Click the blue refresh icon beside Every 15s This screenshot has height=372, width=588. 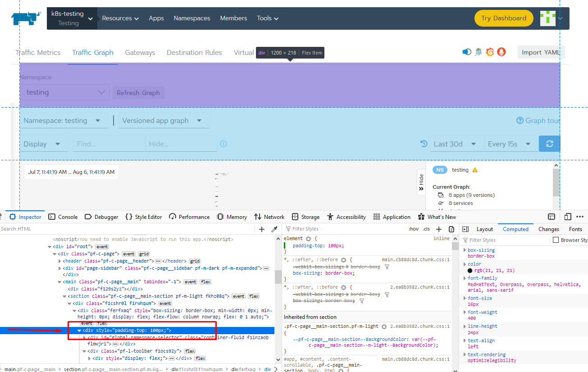(x=549, y=143)
